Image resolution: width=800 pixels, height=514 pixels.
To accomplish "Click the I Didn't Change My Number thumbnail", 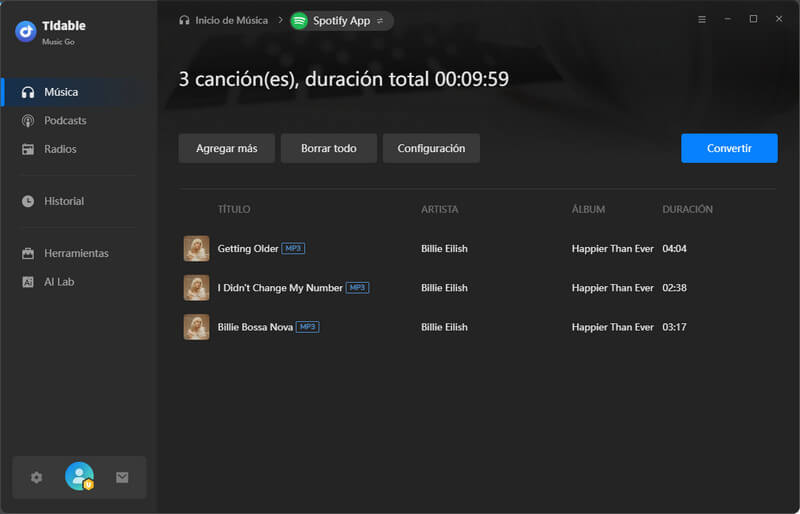I will [196, 288].
